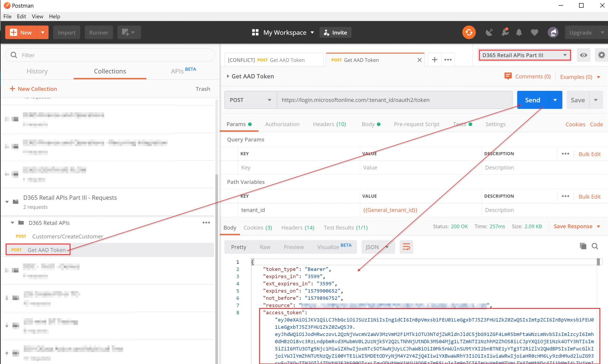Open the JSON format dropdown
Screen dimensions: 608x364
pos(378,247)
